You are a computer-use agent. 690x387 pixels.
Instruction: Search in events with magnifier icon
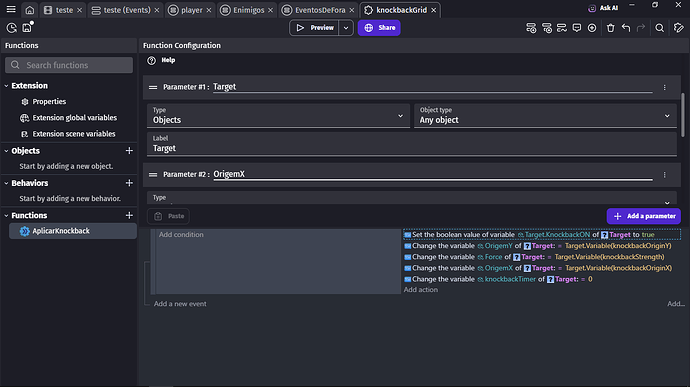point(659,28)
